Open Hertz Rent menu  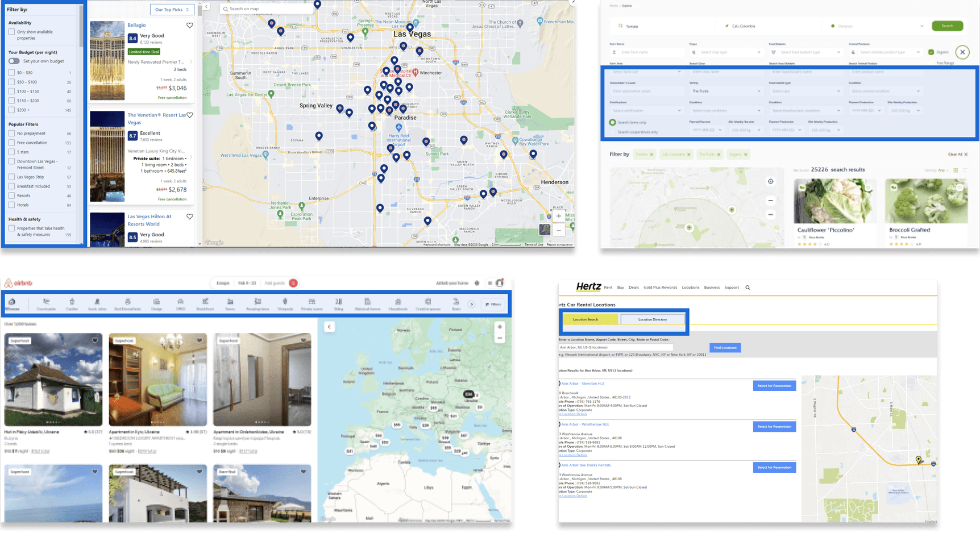pos(608,288)
